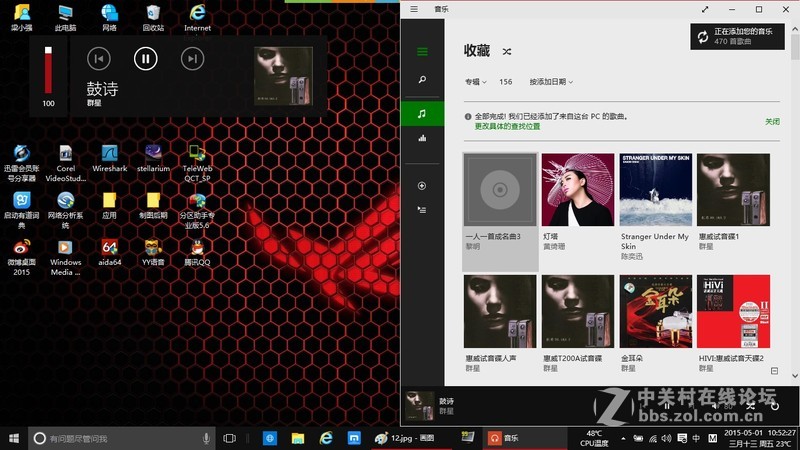Screen dimensions: 800x450
Task: Click the 鼓诗 now playing cover in bottom bar
Action: click(x=419, y=405)
